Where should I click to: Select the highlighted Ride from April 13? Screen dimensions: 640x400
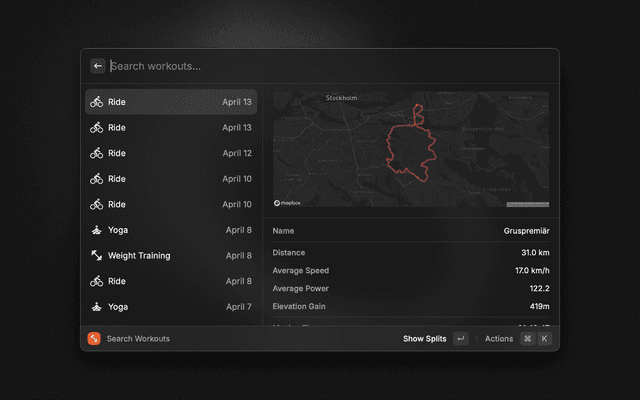pos(170,102)
